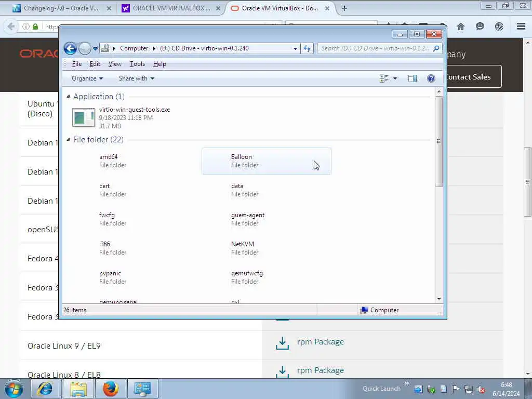532x399 pixels.
Task: Click the Action Center flag tray icon
Action: point(456,389)
